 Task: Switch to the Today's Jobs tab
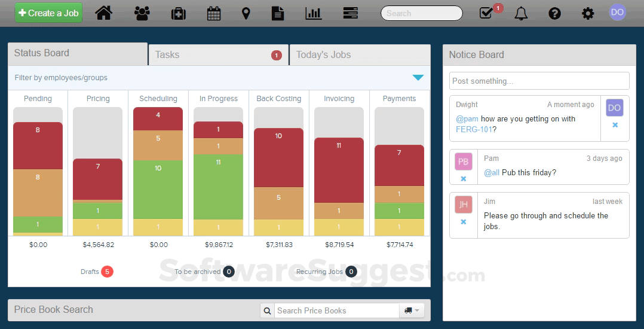pos(359,55)
